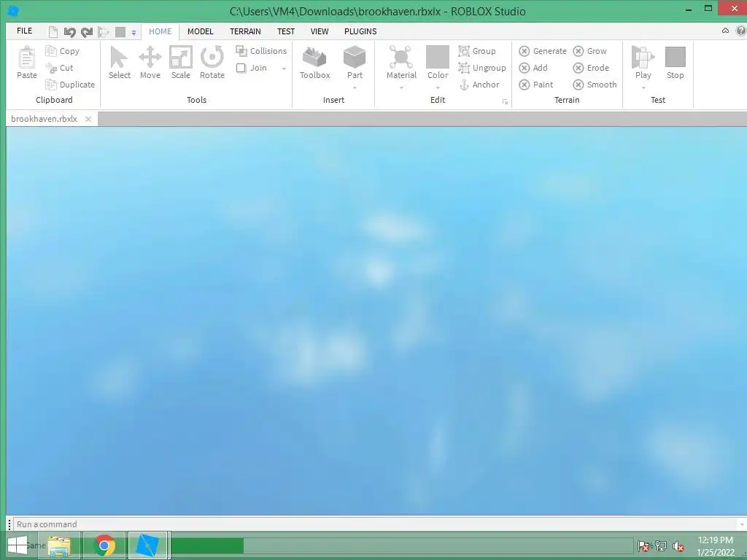Expand the Color dropdown arrow

(x=438, y=88)
